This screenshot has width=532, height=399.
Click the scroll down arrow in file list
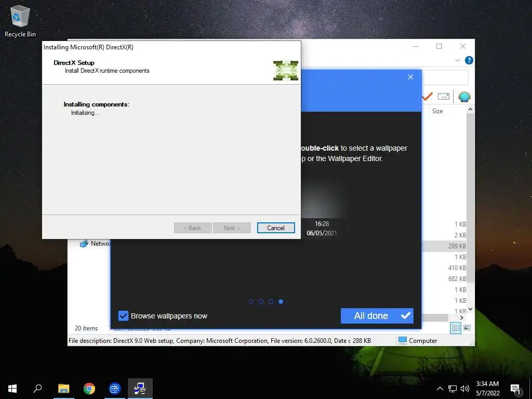point(470,309)
